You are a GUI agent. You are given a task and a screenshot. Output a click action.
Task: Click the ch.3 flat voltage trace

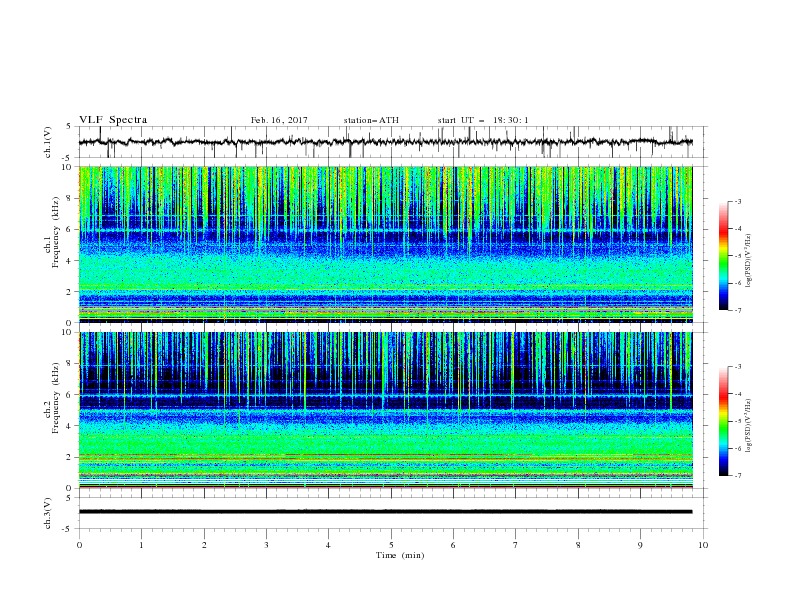pyautogui.click(x=385, y=512)
